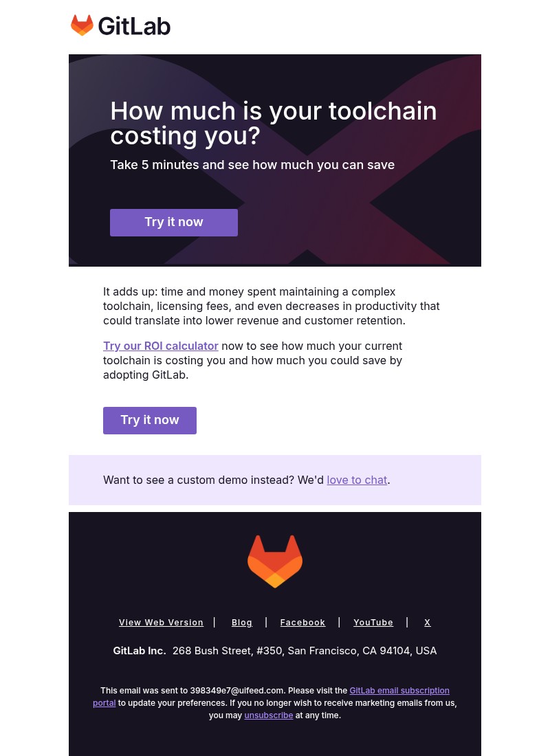
Task: Click the hero headline about toolchain cost
Action: pos(274,123)
